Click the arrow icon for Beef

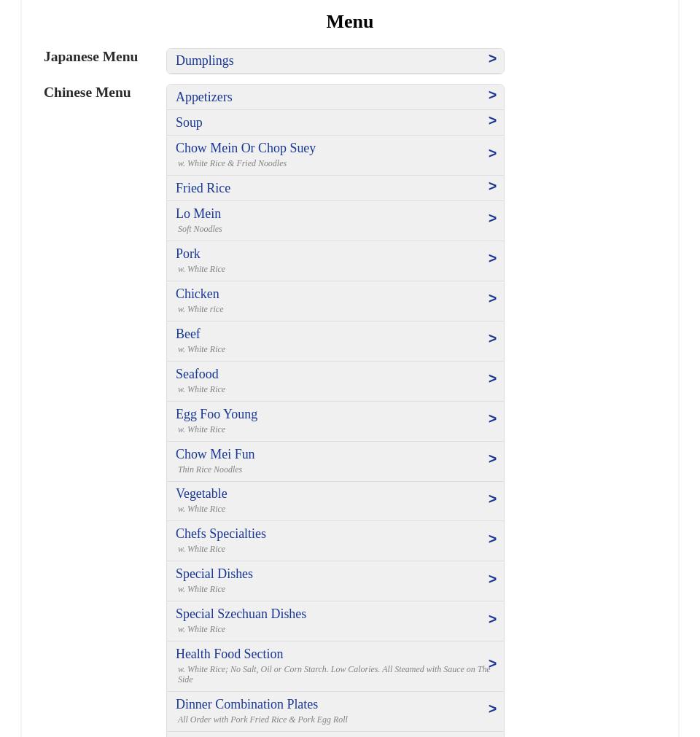[x=492, y=339]
